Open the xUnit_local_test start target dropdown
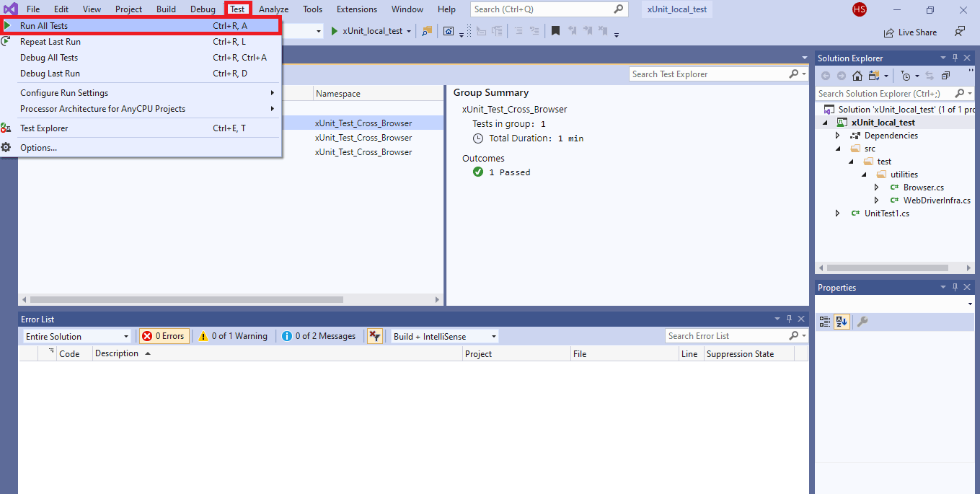 (410, 31)
